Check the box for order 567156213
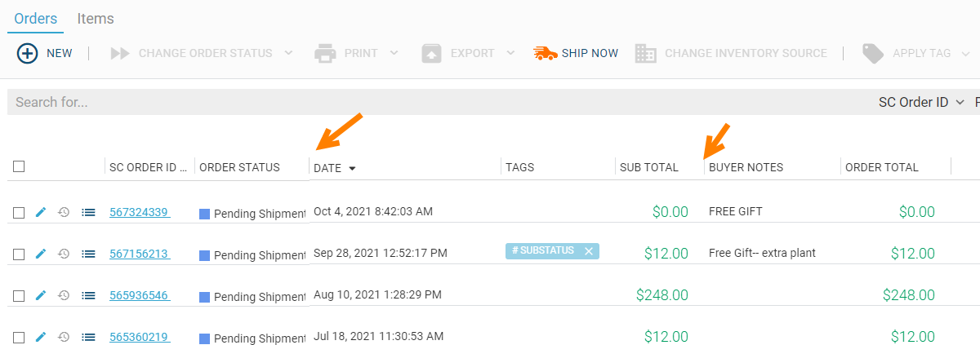This screenshot has height=345, width=980. (19, 254)
